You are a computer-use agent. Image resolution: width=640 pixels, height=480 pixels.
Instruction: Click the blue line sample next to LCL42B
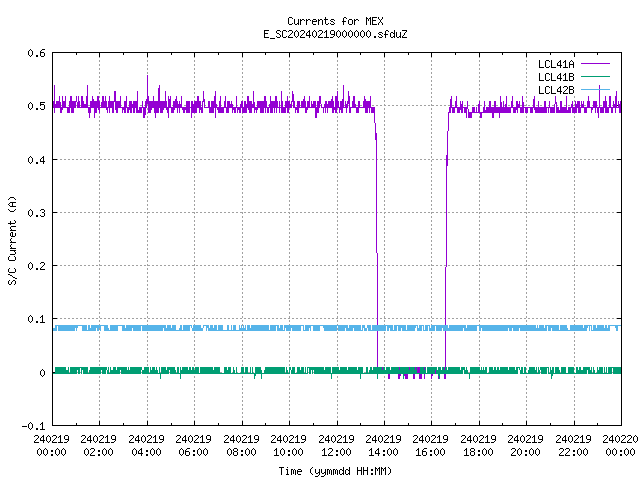(x=595, y=89)
